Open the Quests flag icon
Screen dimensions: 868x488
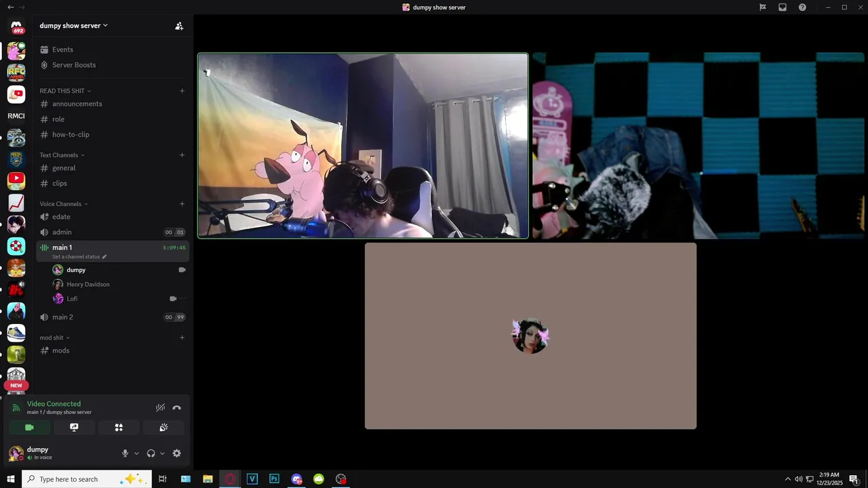(763, 7)
